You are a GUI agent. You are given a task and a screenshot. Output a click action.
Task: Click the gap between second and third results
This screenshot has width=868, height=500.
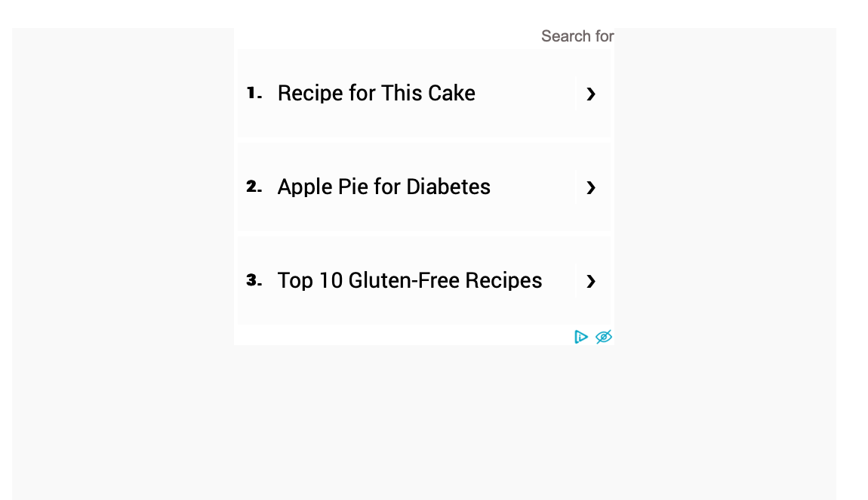point(423,234)
